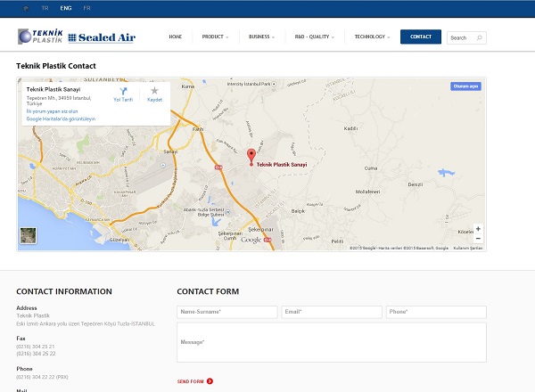Viewport: 535px width, 392px height.
Task: Click the Intercity İstanbul Park map marker
Action: 274,84
